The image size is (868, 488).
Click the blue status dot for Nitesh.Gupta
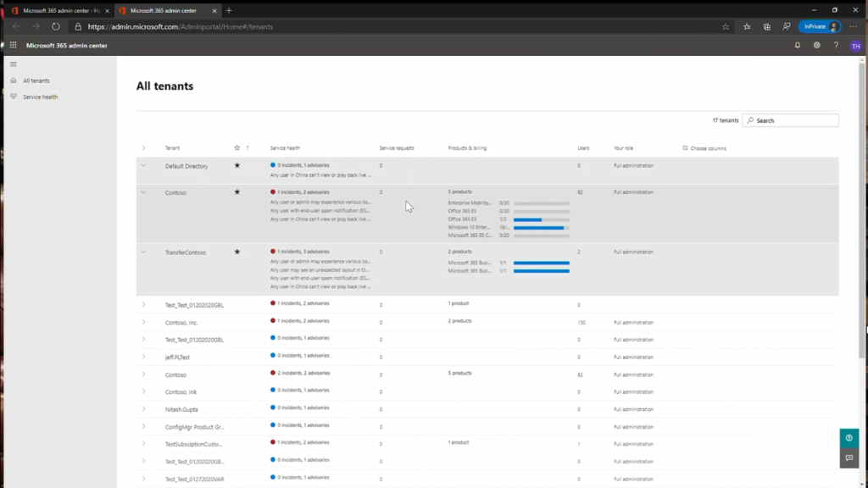pyautogui.click(x=272, y=408)
